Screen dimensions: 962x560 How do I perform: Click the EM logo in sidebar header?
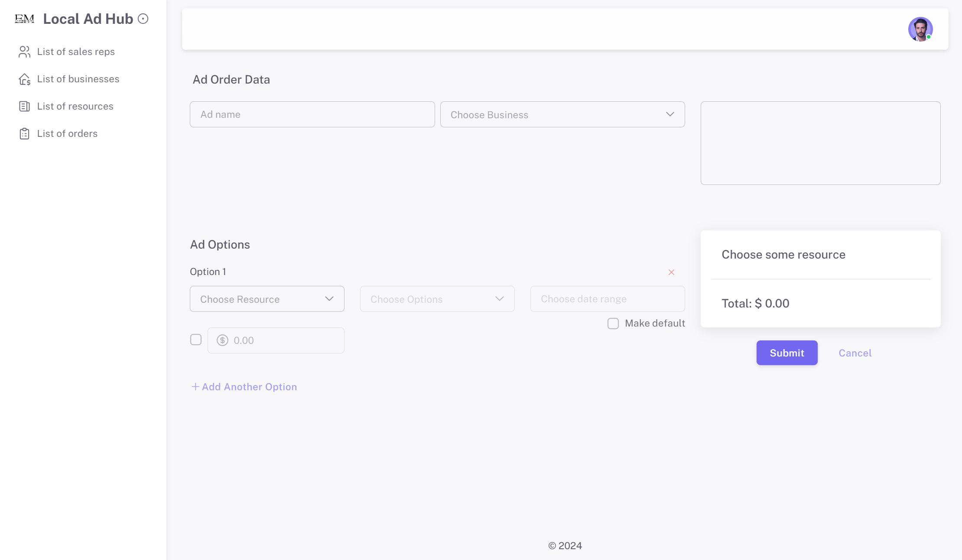pos(24,19)
